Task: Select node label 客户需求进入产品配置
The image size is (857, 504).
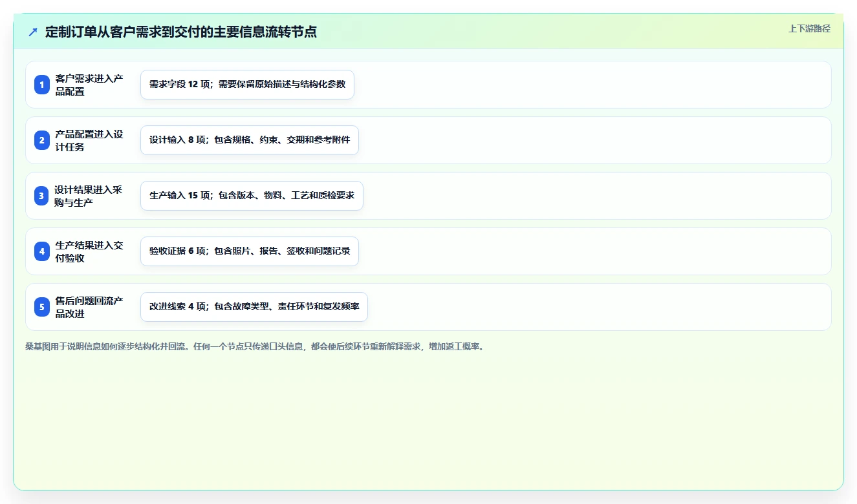Action: pos(89,85)
